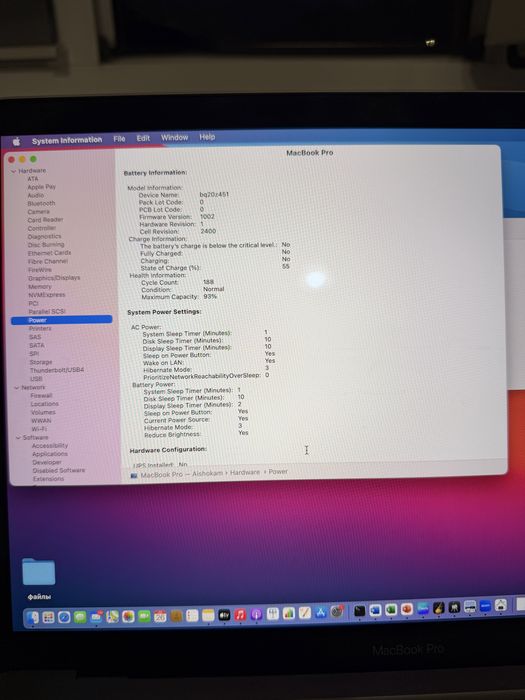Select the highlighted Power item
Screen dimensions: 525x700
coord(62,320)
